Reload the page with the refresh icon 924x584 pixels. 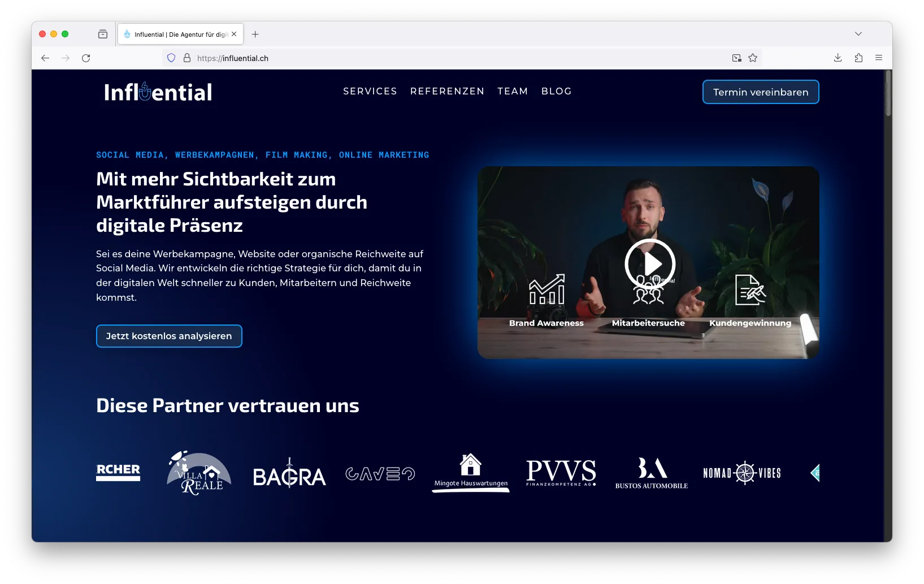(86, 58)
